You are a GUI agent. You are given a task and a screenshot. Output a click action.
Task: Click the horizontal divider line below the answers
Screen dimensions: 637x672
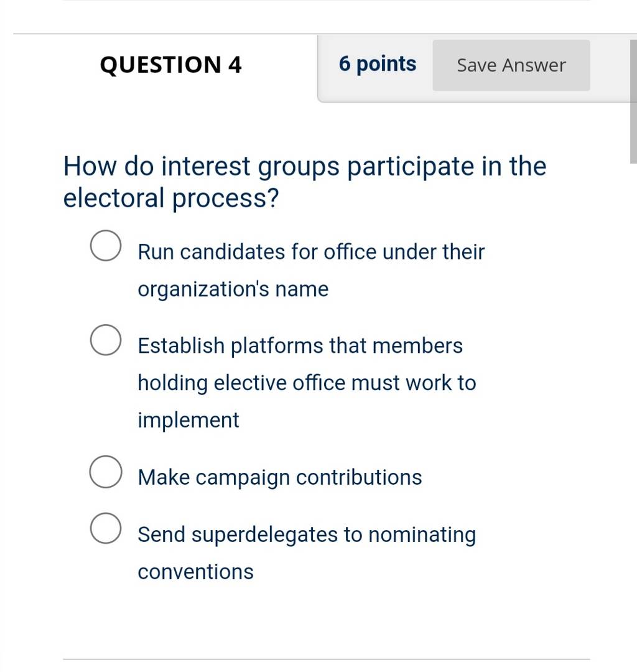327,659
